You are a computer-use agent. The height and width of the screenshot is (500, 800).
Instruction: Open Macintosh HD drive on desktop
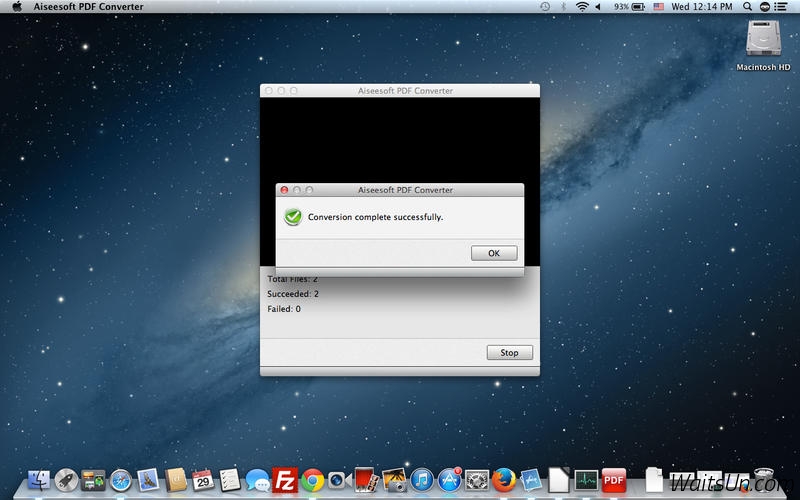763,38
